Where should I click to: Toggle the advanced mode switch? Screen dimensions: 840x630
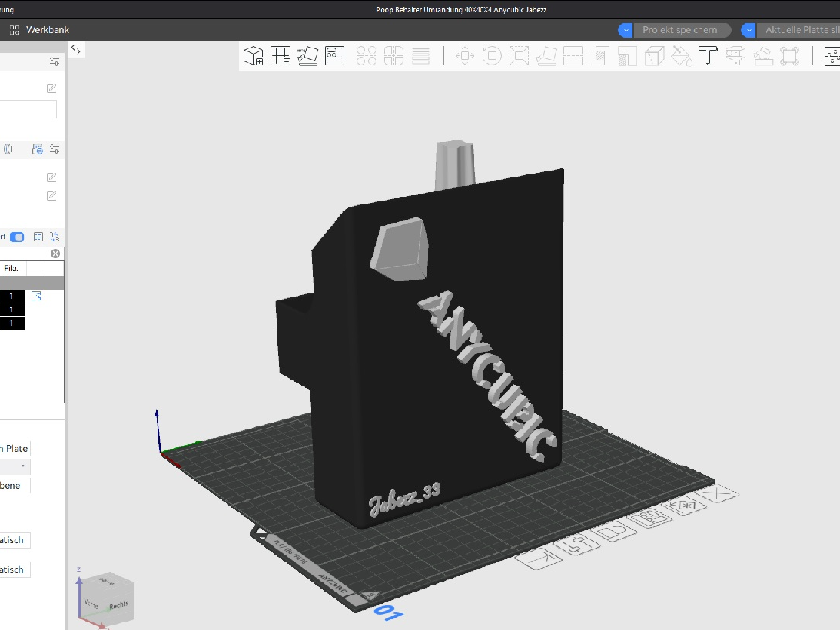17,237
